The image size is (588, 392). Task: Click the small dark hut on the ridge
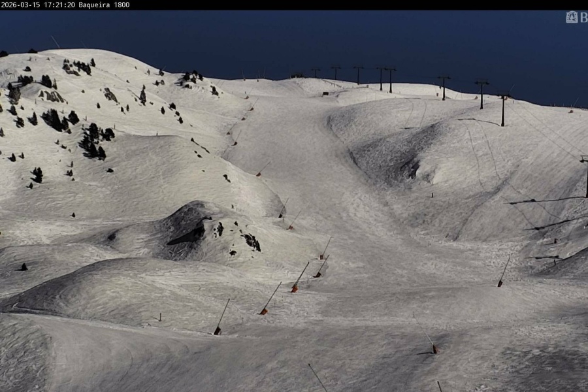coord(325,93)
